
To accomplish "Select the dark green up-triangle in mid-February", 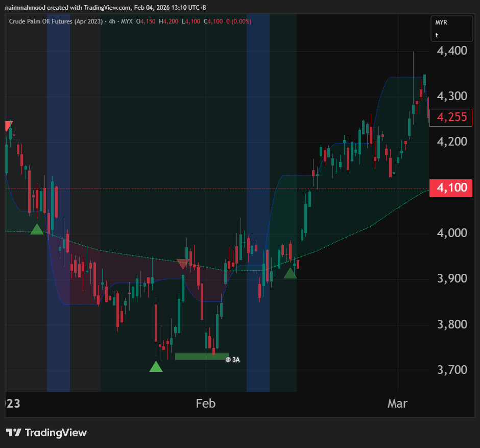I will (290, 273).
